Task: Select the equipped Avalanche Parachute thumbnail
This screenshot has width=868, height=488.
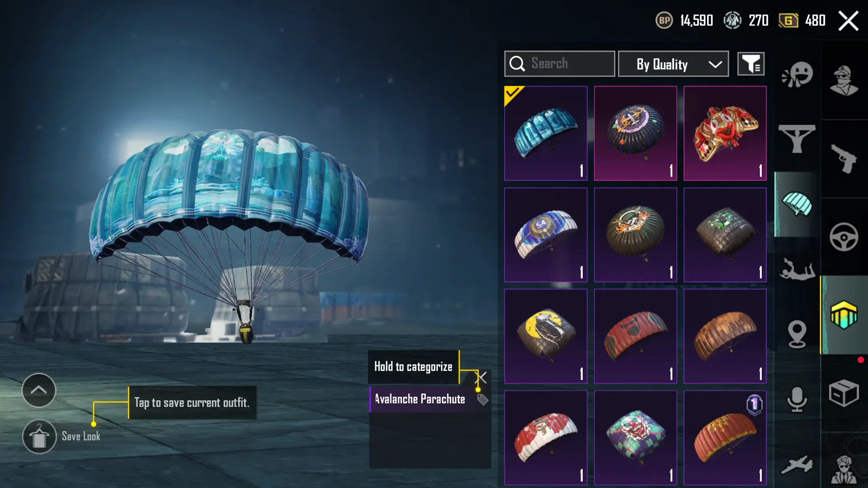Action: 546,133
